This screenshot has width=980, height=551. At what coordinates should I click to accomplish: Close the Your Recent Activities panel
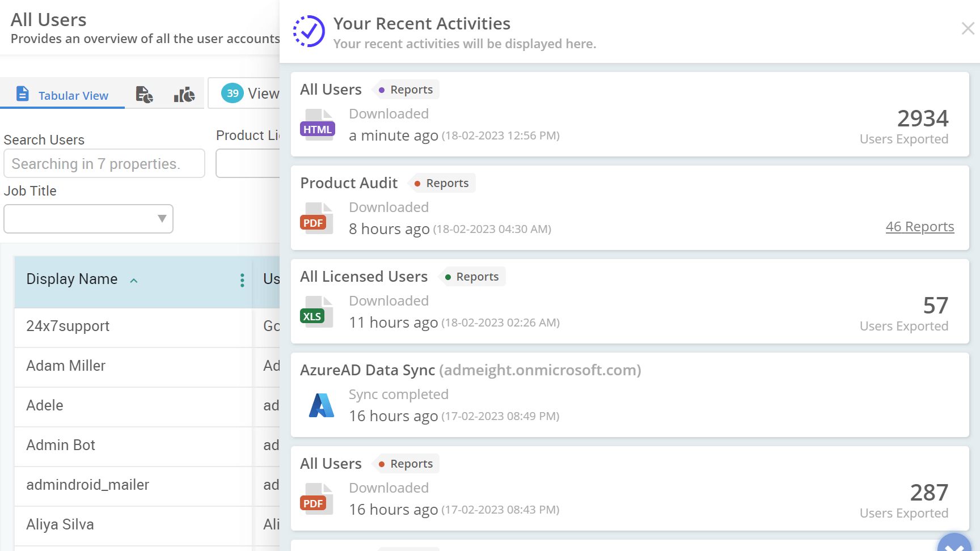tap(968, 28)
